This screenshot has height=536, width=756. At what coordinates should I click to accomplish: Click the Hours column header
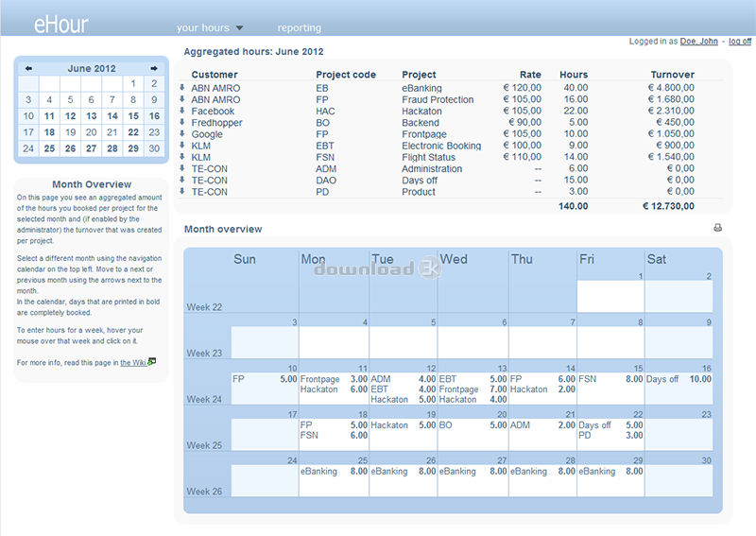pyautogui.click(x=574, y=75)
